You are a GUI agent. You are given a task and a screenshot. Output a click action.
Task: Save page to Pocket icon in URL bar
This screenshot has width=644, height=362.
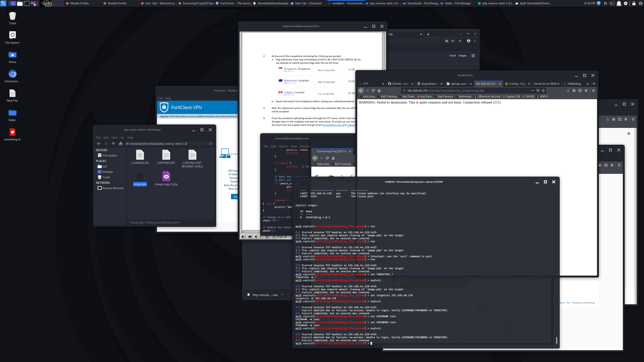(538, 91)
